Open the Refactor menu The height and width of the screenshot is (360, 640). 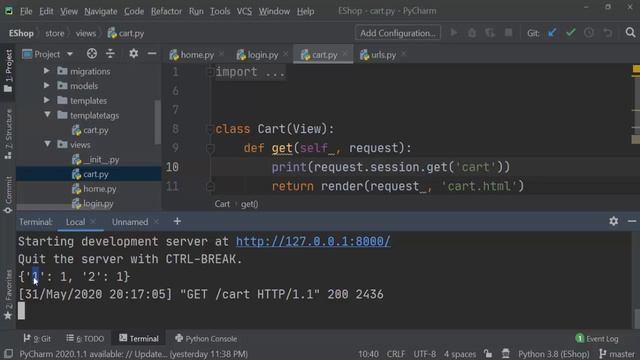[166, 11]
